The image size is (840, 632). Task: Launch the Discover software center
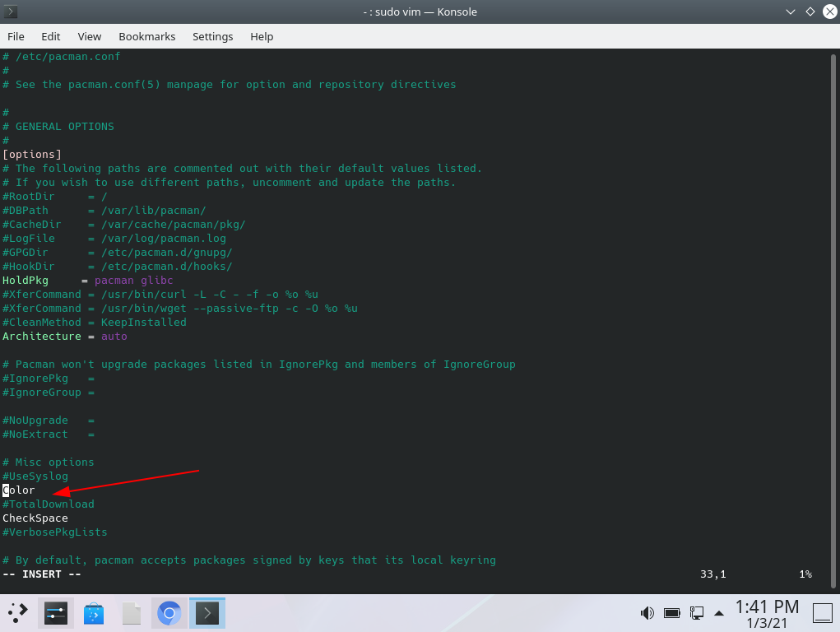pos(93,612)
